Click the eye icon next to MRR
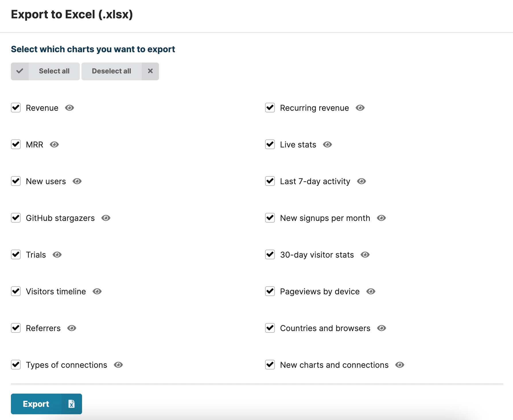513x420 pixels. click(x=54, y=145)
